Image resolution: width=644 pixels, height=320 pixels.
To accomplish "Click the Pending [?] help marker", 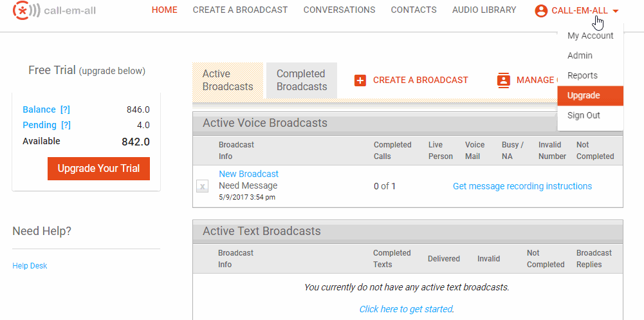I will (66, 126).
